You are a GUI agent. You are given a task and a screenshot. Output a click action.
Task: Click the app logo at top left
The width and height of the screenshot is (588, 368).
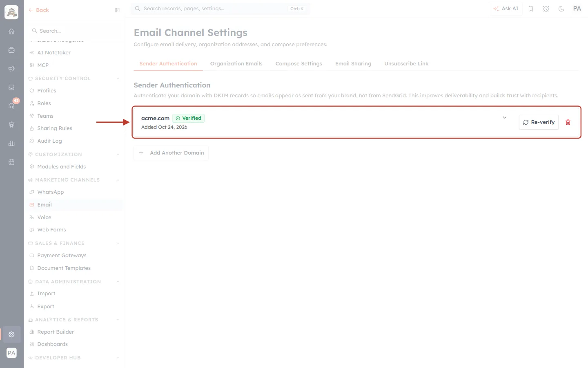click(x=11, y=12)
